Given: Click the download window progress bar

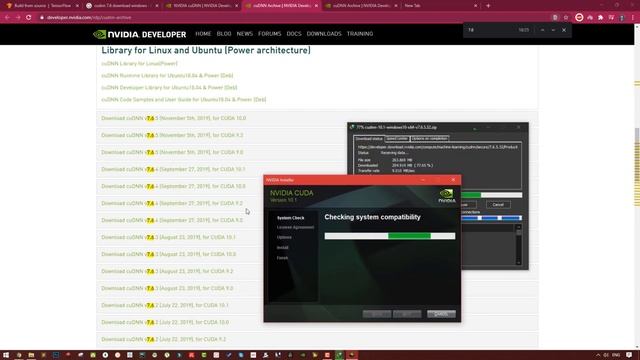Looking at the screenshot, I should click(491, 195).
